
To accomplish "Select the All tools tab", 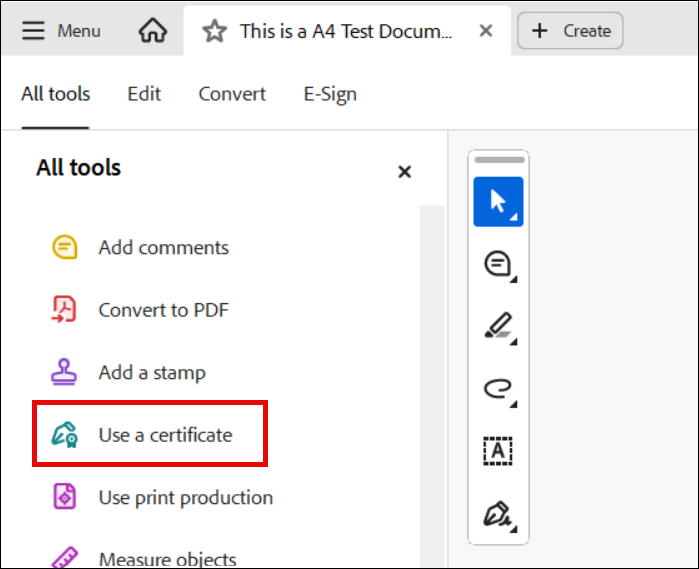I will point(56,94).
